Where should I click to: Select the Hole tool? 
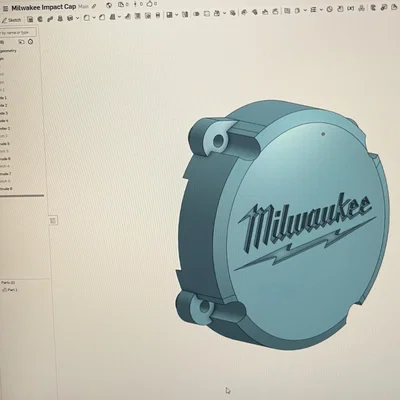point(148,16)
